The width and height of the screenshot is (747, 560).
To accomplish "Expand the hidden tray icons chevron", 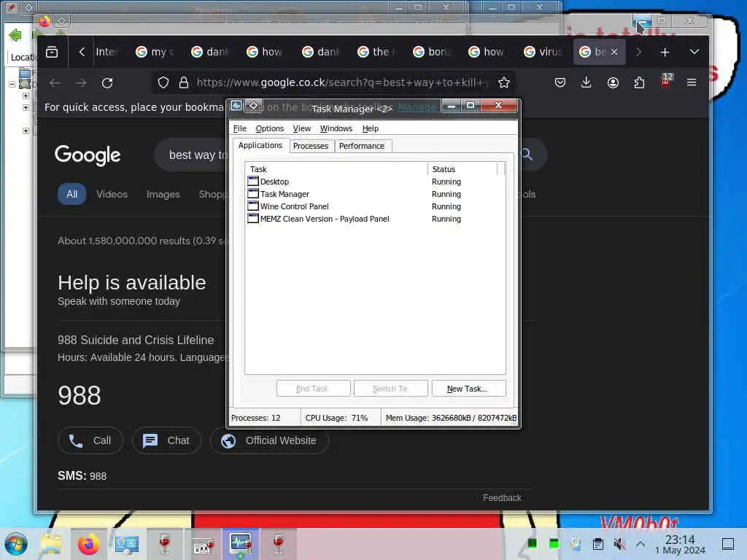I will click(640, 544).
